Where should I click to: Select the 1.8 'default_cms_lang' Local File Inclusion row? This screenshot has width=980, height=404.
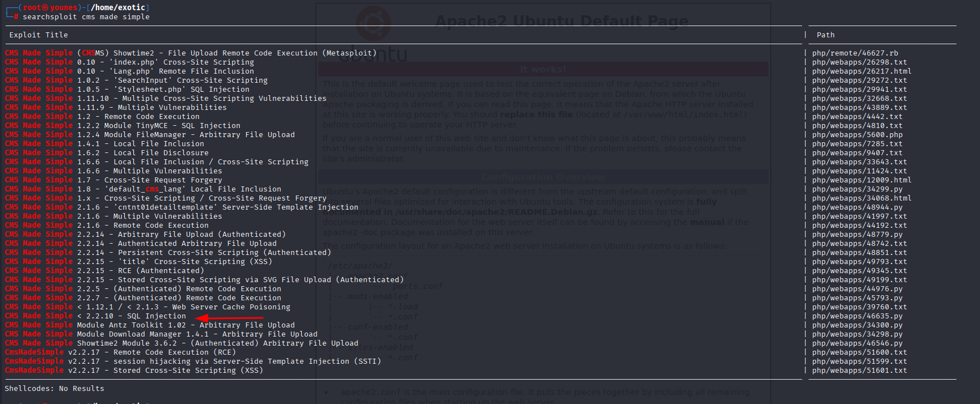(x=143, y=189)
